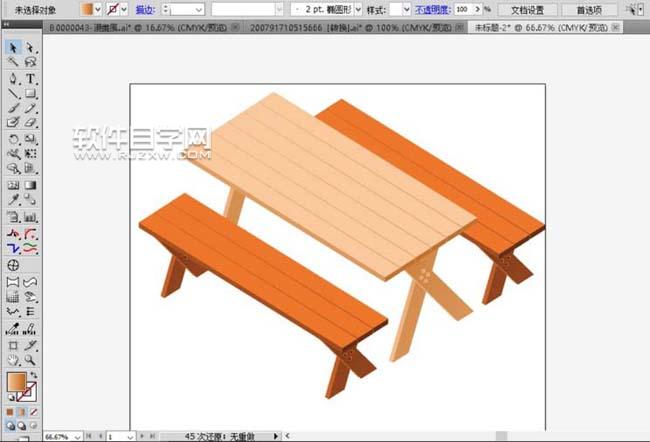This screenshot has width=650, height=442.
Task: Open the control bar fill swatch dropdown
Action: click(98, 9)
